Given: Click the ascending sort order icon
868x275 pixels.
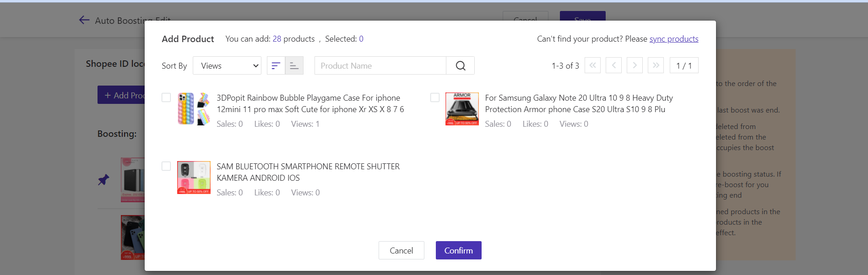Looking at the screenshot, I should [x=294, y=66].
